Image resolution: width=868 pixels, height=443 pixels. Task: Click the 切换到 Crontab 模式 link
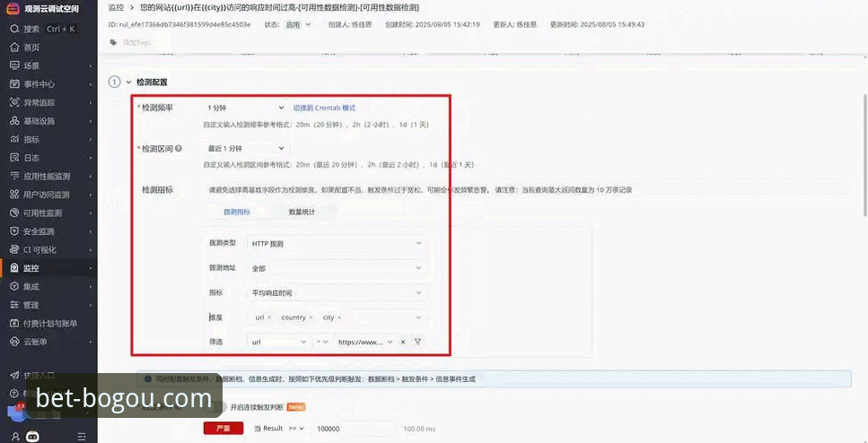[x=324, y=108]
